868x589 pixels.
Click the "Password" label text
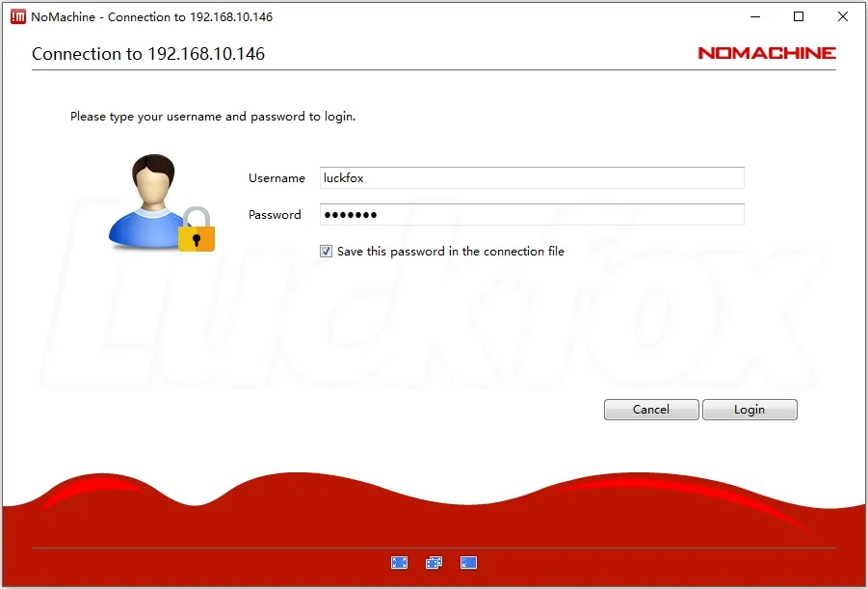click(275, 214)
